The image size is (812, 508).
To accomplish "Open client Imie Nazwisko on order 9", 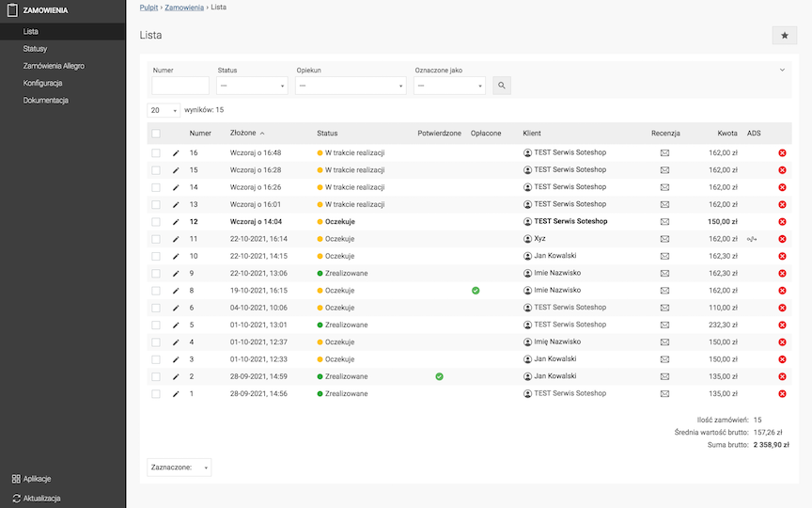I will [x=557, y=273].
